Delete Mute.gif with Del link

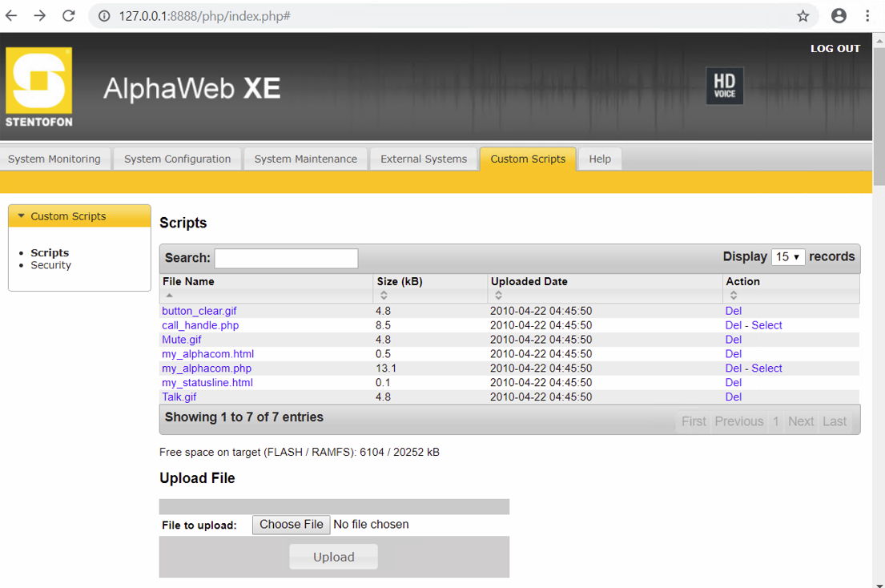pos(733,340)
